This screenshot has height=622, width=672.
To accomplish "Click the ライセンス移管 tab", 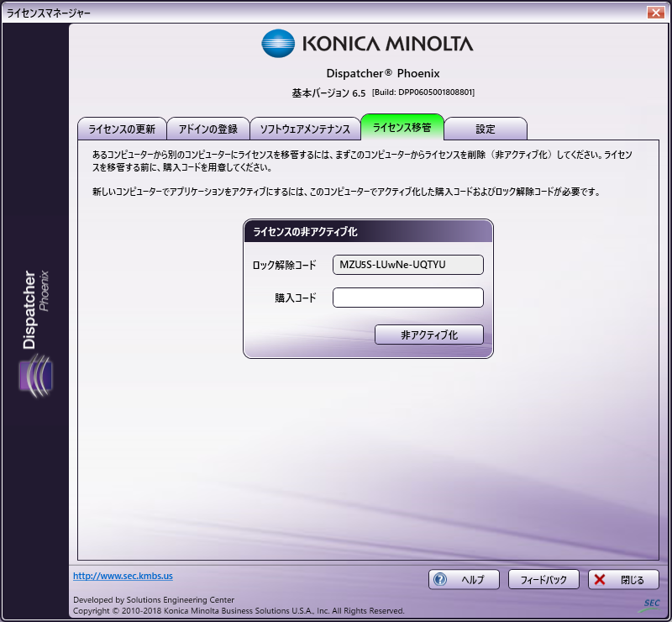I will pyautogui.click(x=402, y=127).
